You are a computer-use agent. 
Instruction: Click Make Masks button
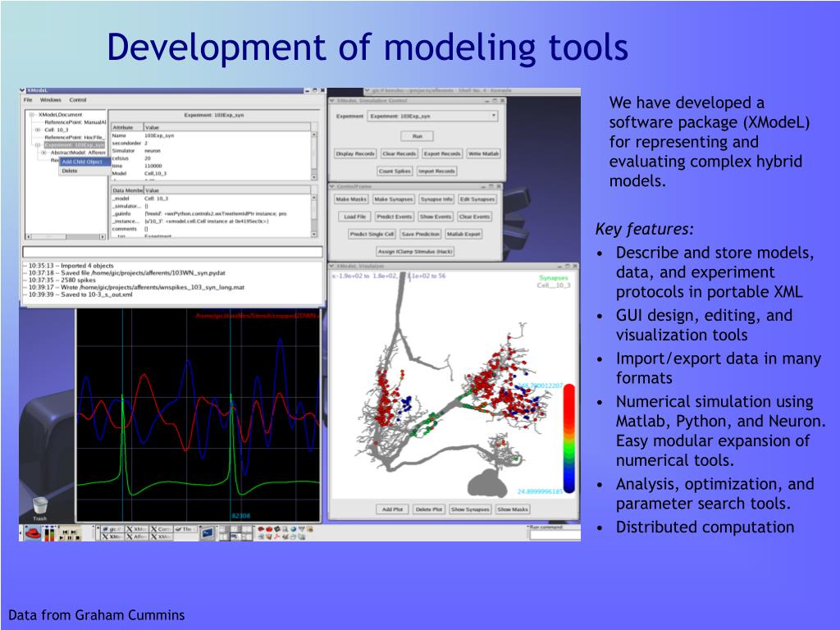coord(351,199)
